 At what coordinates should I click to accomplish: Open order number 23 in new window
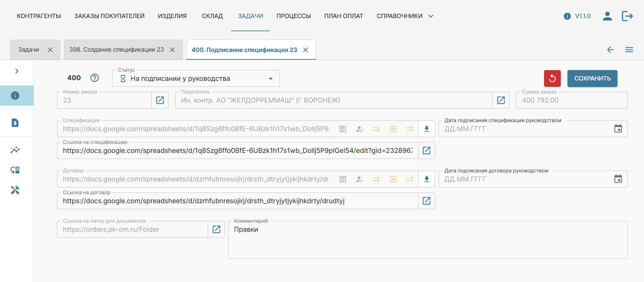[160, 100]
